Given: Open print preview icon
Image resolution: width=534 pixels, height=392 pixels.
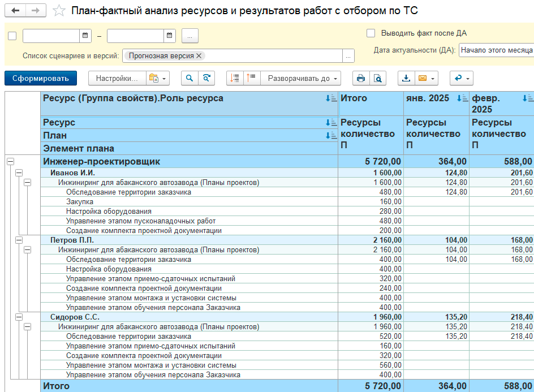Looking at the screenshot, I should pyautogui.click(x=377, y=78).
